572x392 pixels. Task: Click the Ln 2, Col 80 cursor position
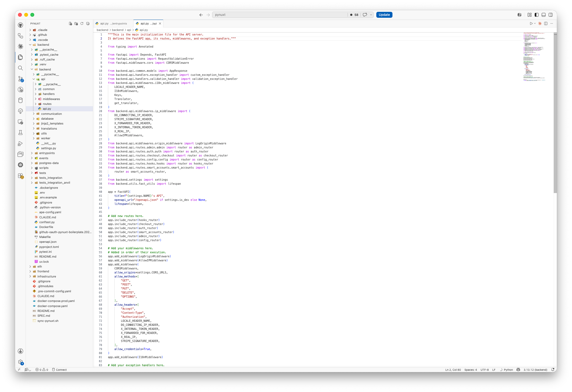click(453, 370)
